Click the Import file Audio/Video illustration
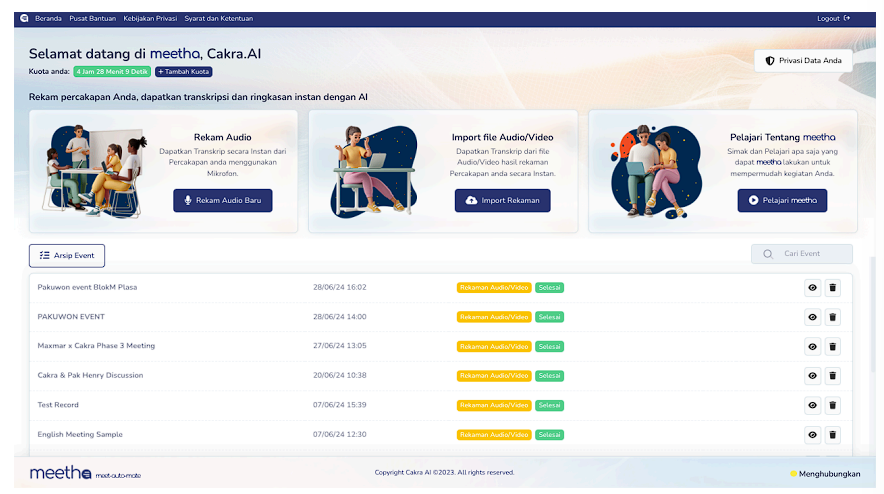The width and height of the screenshot is (884, 494). (x=374, y=171)
